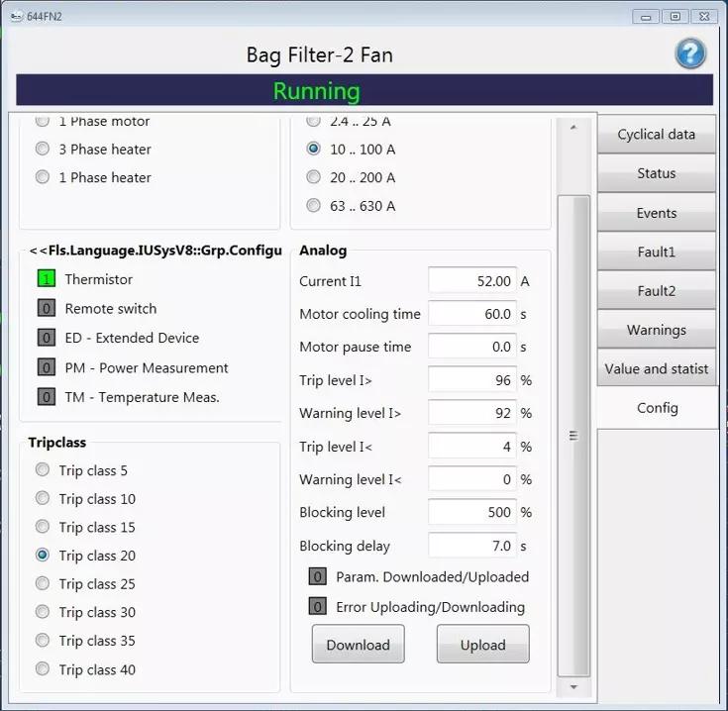Viewport: 728px width, 711px height.
Task: Open the Value and statist tab
Action: pos(656,368)
